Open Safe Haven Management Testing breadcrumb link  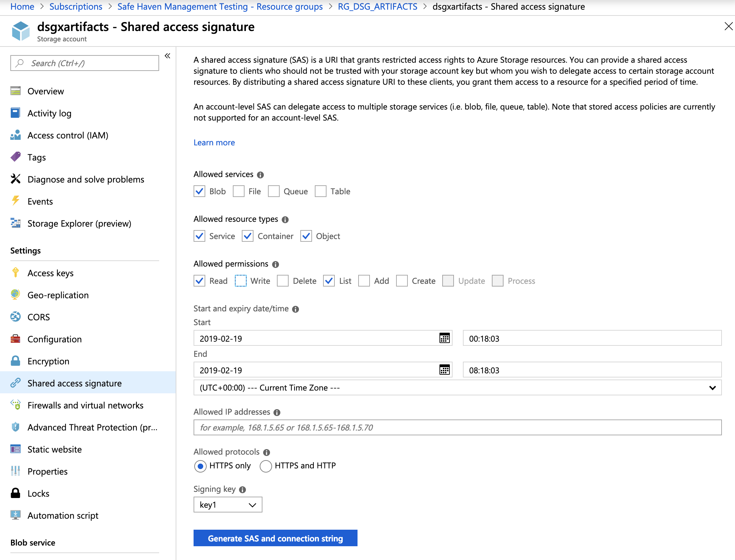220,7
